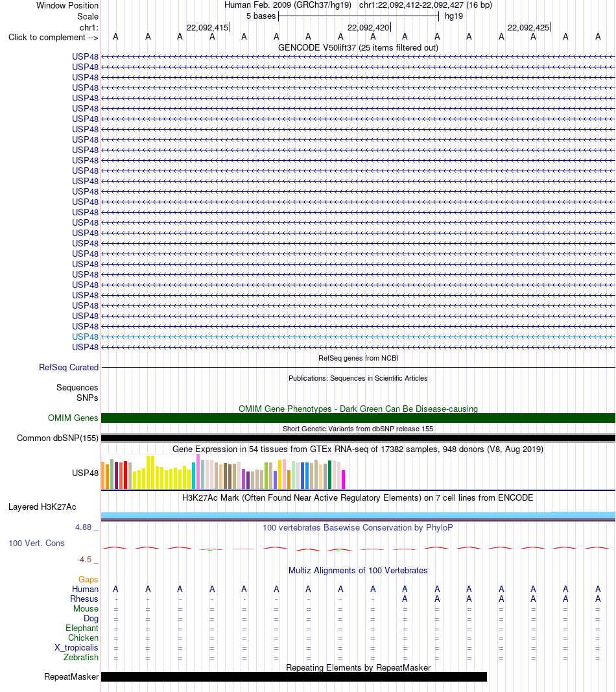Click the SNPs track label
The width and height of the screenshot is (616, 692).
click(88, 398)
